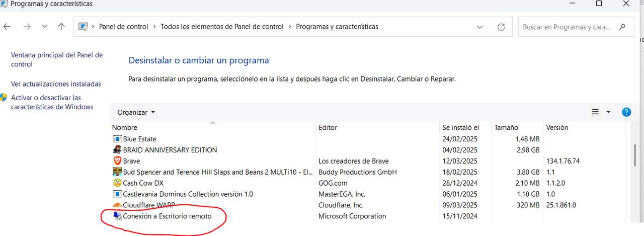This screenshot has width=644, height=236.
Task: Select the Cash Cow DX name
Action: coord(143,183)
